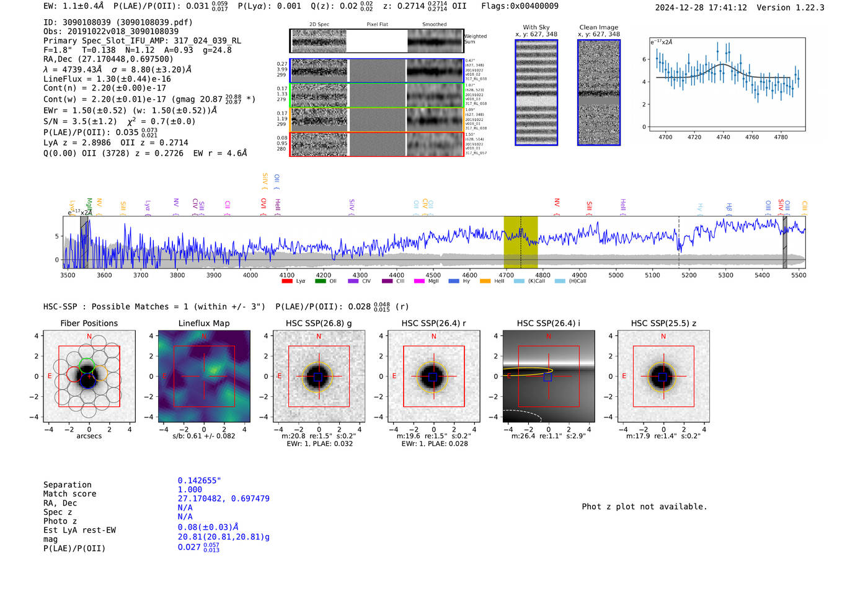Click the Gaussian line fit plot
868x591 pixels.
pyautogui.click(x=727, y=84)
